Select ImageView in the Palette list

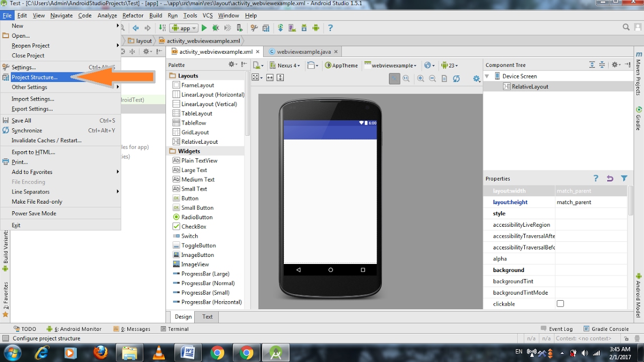coord(195,264)
